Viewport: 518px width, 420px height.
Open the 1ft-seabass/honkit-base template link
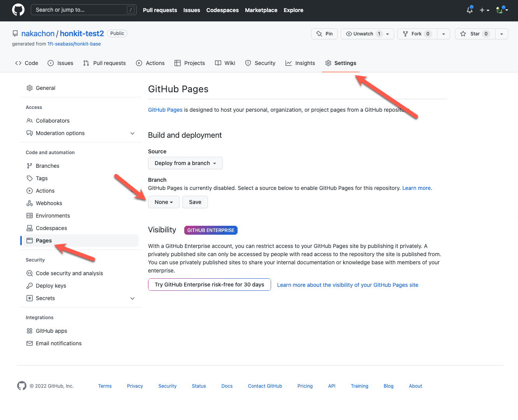tap(74, 44)
